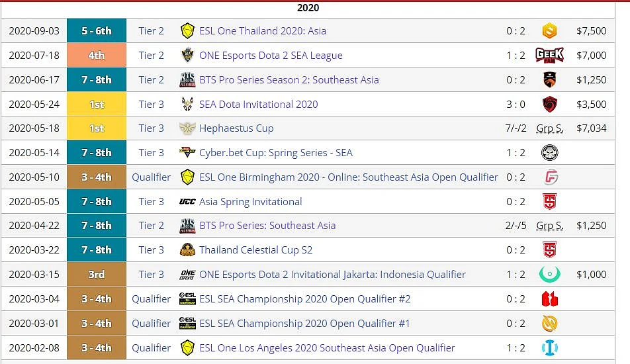This screenshot has height=364, width=630.
Task: Open Cyber.bet Cup: Spring Series - SEA
Action: tap(276, 153)
